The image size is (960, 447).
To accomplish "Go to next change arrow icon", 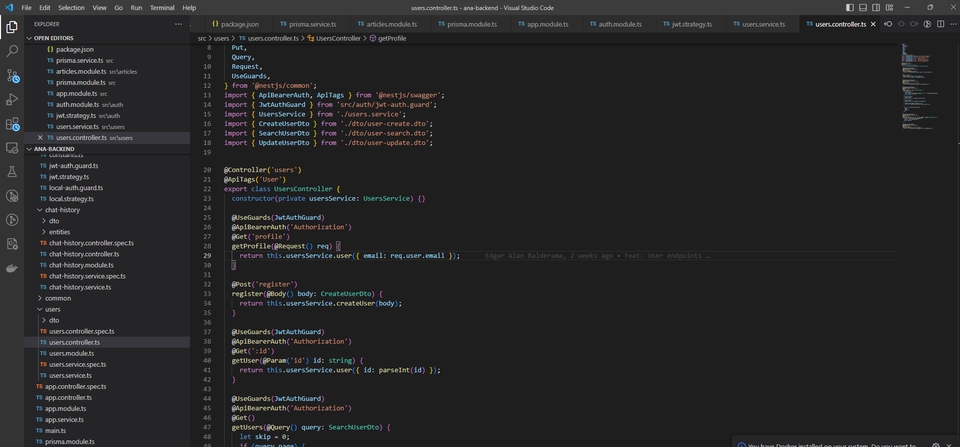I will (914, 24).
